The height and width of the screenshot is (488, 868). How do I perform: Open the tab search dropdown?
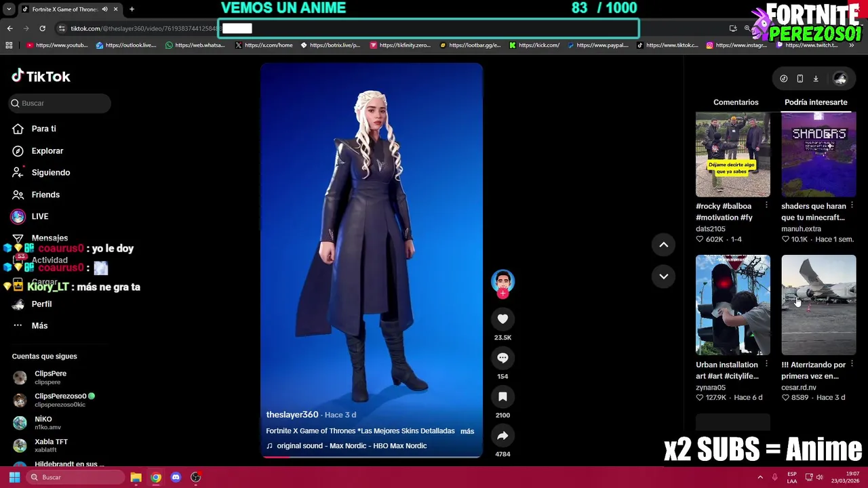click(9, 9)
